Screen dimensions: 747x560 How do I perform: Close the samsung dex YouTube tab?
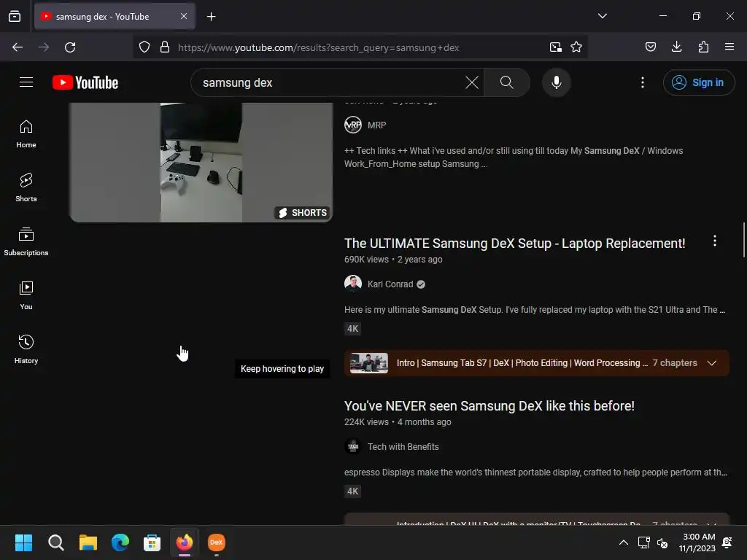tap(184, 16)
